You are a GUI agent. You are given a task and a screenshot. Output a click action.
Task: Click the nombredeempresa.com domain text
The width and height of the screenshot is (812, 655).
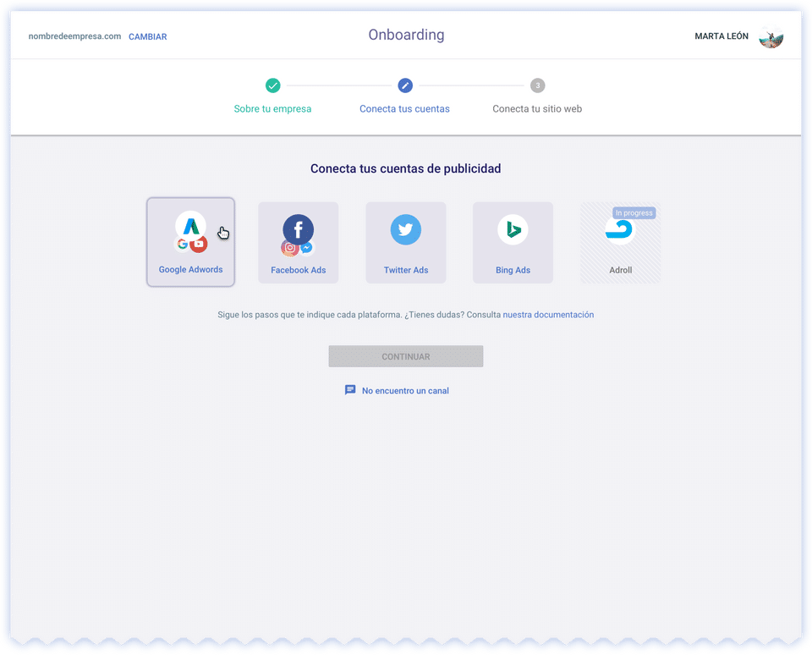pyautogui.click(x=74, y=36)
